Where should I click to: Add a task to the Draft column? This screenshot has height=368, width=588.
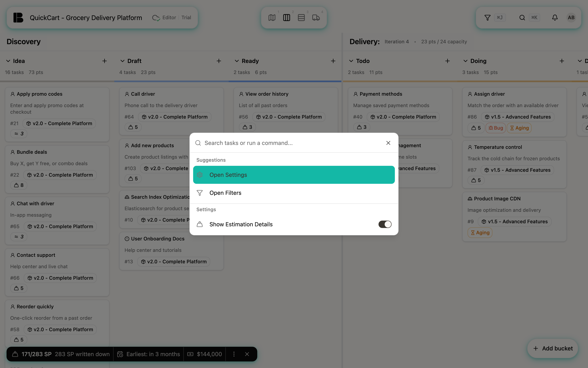click(219, 61)
